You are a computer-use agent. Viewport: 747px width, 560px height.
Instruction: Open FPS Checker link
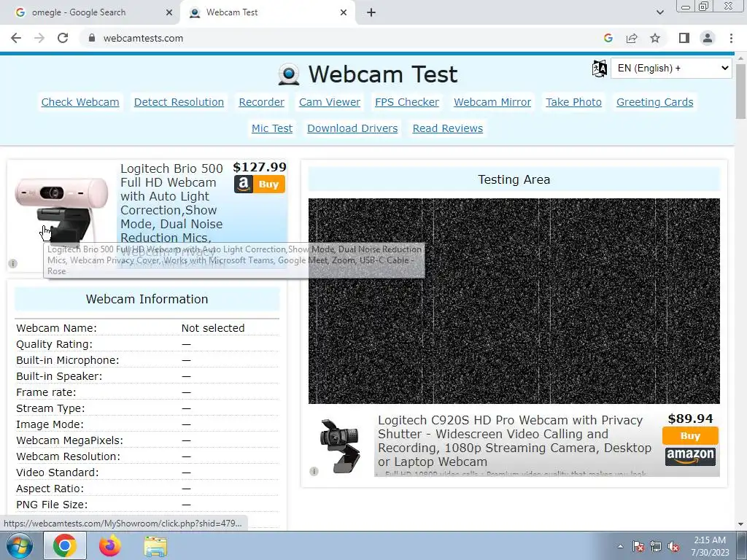tap(407, 102)
